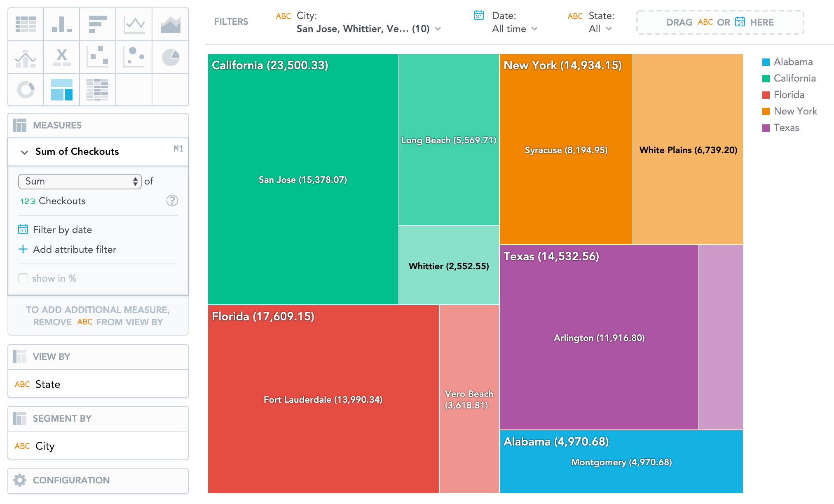Click the Florida legend color swatch

(766, 95)
